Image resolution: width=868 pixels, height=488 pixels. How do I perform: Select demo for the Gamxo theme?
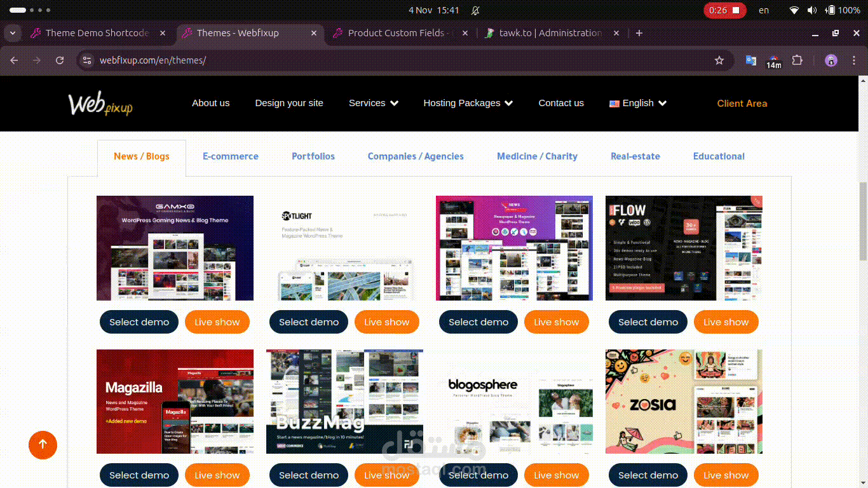click(x=139, y=322)
